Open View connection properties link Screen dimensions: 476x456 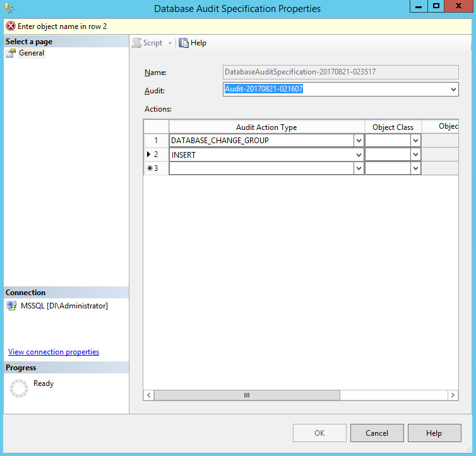[x=54, y=352]
